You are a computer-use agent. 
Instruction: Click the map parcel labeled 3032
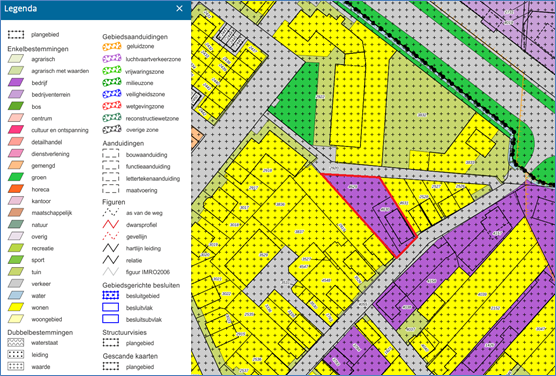422,115
